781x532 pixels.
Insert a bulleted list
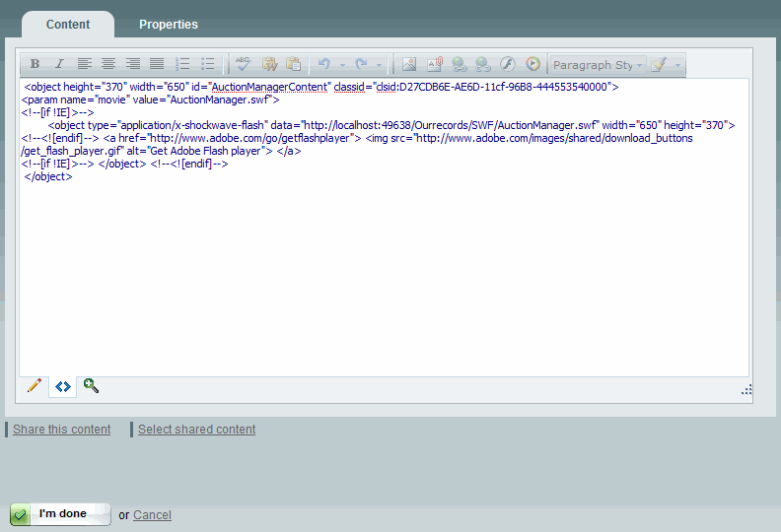coord(207,64)
